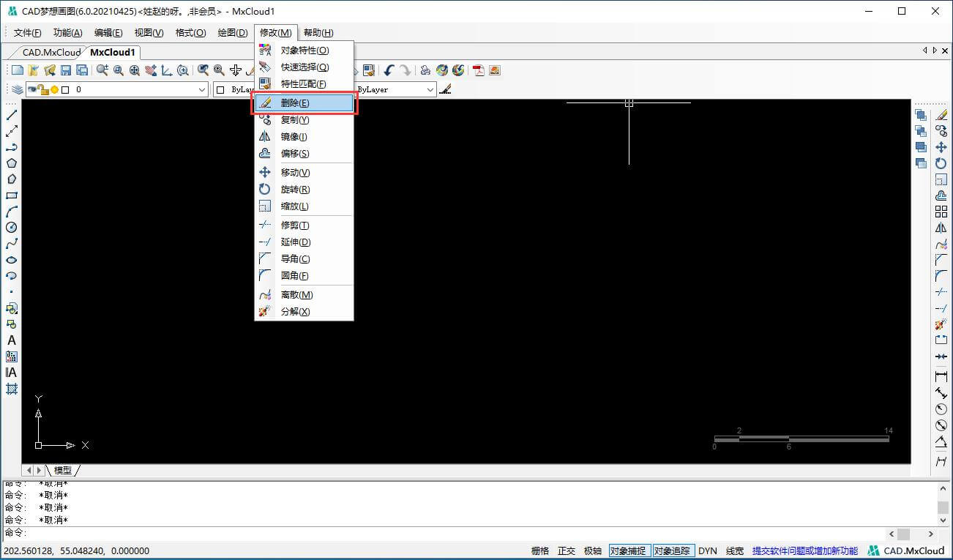Screen dimensions: 953x560
Task: Choose 快速选择(Q) from the Modify menu
Action: pyautogui.click(x=304, y=67)
